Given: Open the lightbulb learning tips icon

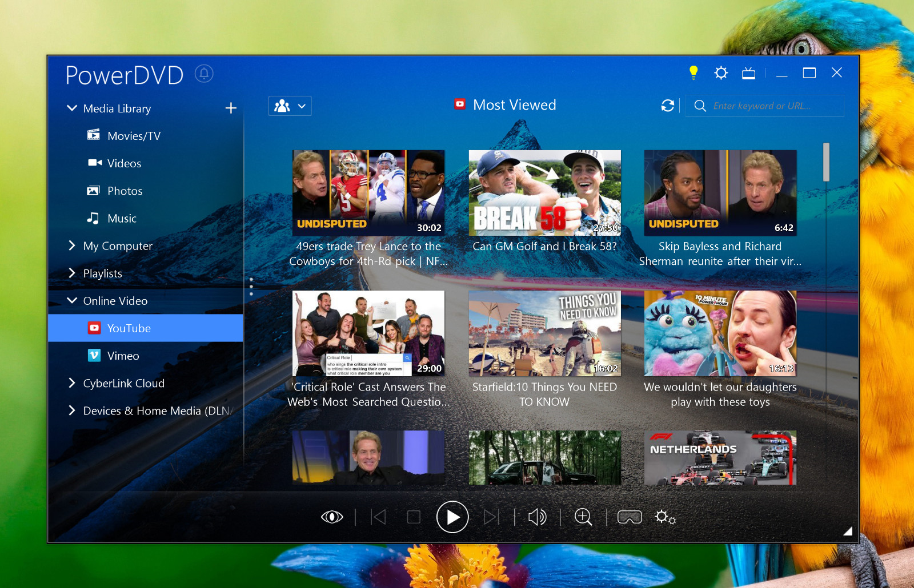Looking at the screenshot, I should click(693, 73).
